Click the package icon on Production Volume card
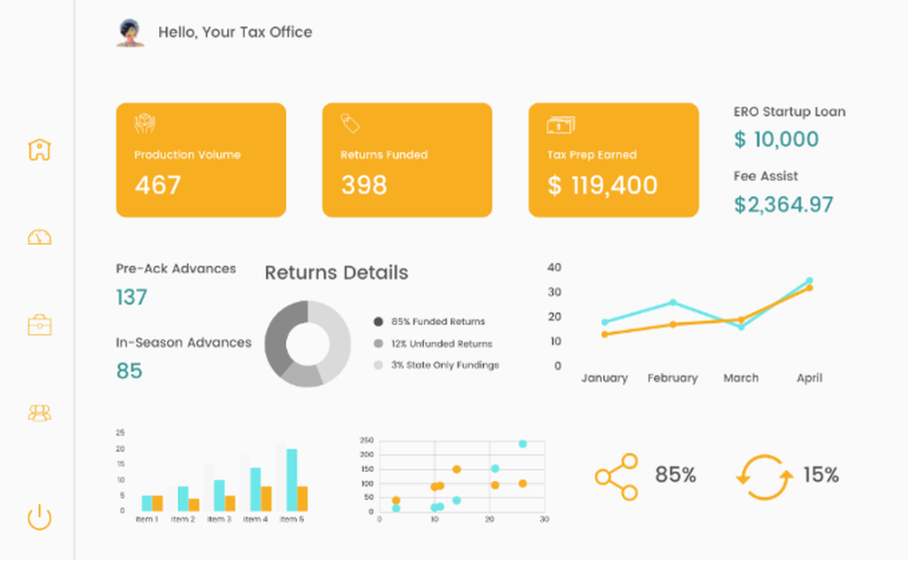The width and height of the screenshot is (908, 588). pos(144,123)
